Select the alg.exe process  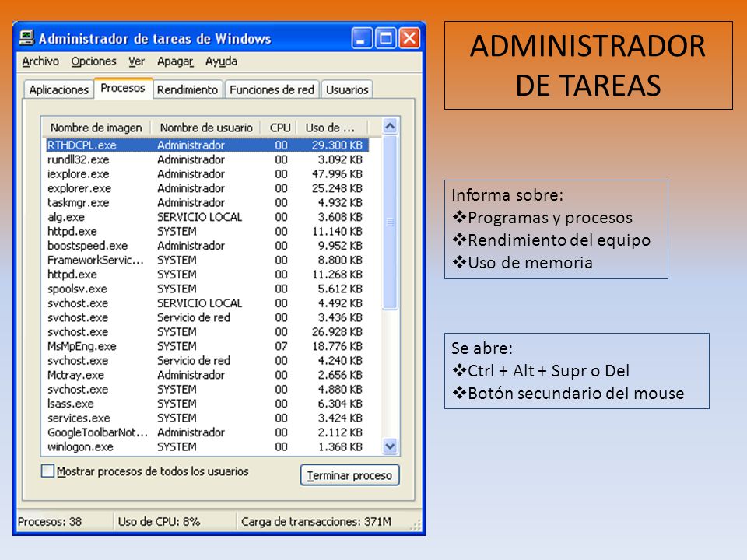pos(207,217)
